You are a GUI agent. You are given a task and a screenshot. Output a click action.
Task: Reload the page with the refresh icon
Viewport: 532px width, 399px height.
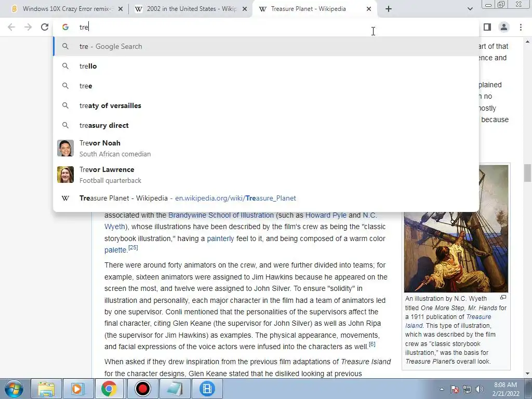coord(45,27)
